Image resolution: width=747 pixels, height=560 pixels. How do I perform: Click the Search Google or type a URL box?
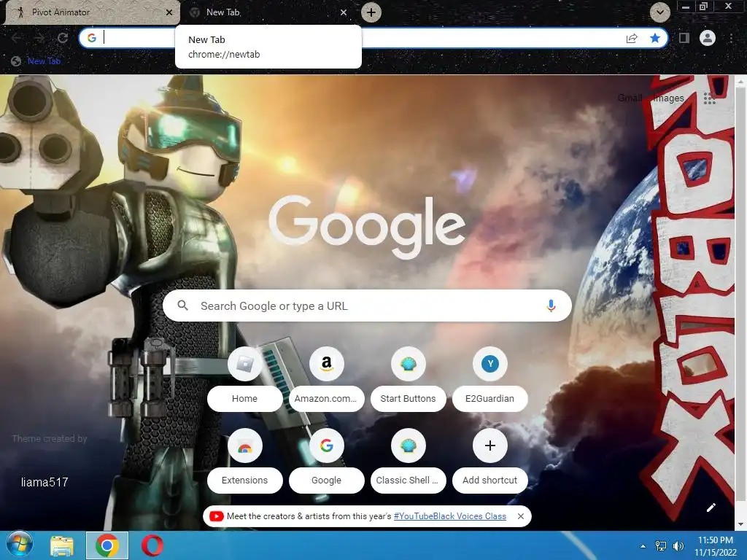[x=367, y=306]
